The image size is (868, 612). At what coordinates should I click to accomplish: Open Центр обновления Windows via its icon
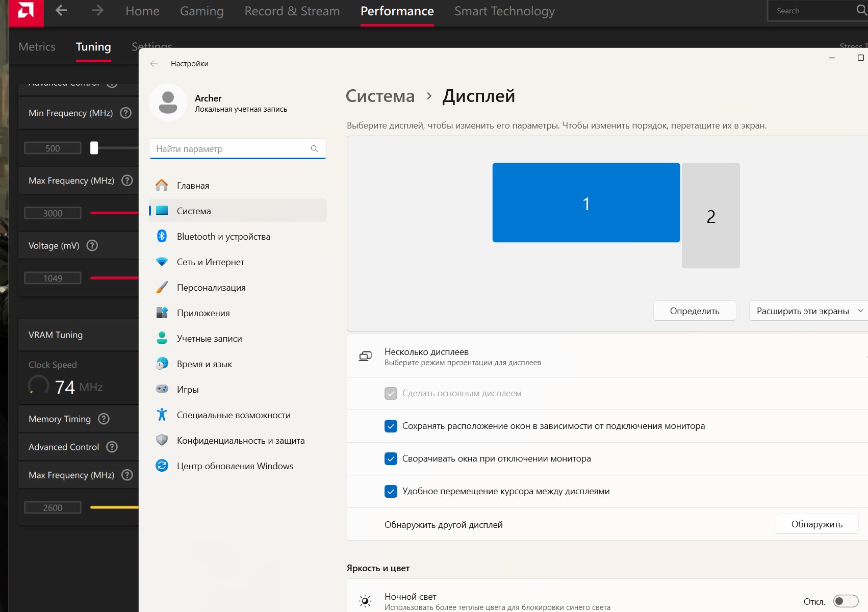click(x=162, y=466)
